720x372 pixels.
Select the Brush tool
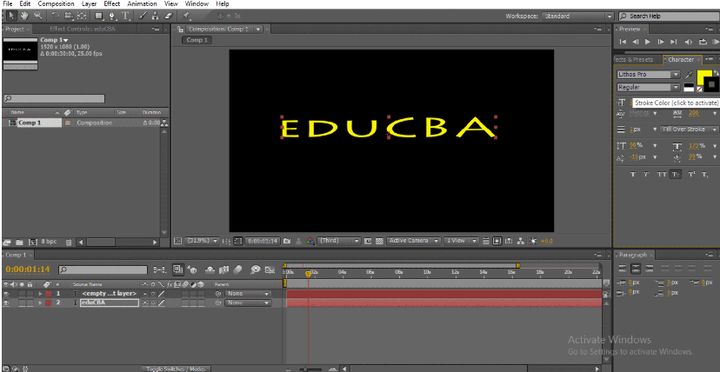click(x=143, y=16)
